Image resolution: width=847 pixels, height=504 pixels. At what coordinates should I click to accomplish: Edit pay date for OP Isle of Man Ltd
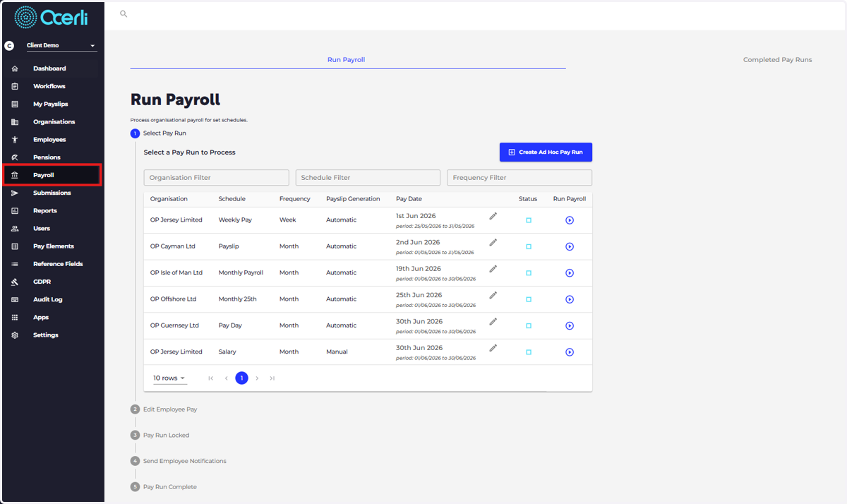coord(493,269)
